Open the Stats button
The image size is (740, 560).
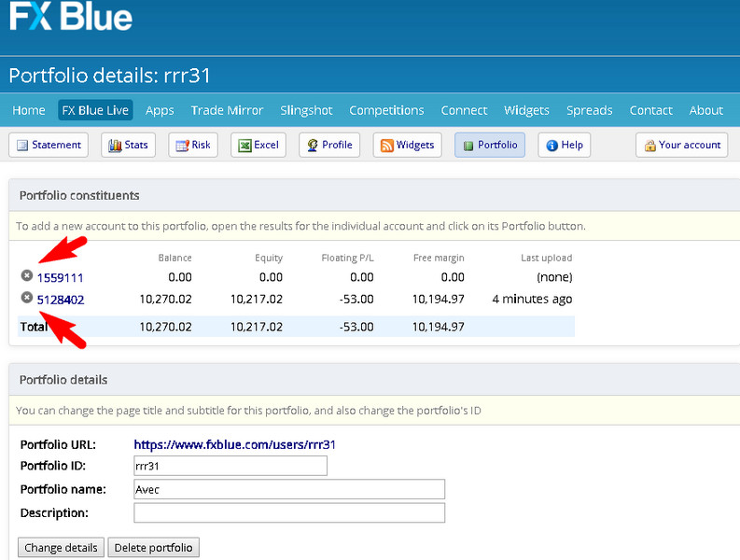[x=129, y=145]
